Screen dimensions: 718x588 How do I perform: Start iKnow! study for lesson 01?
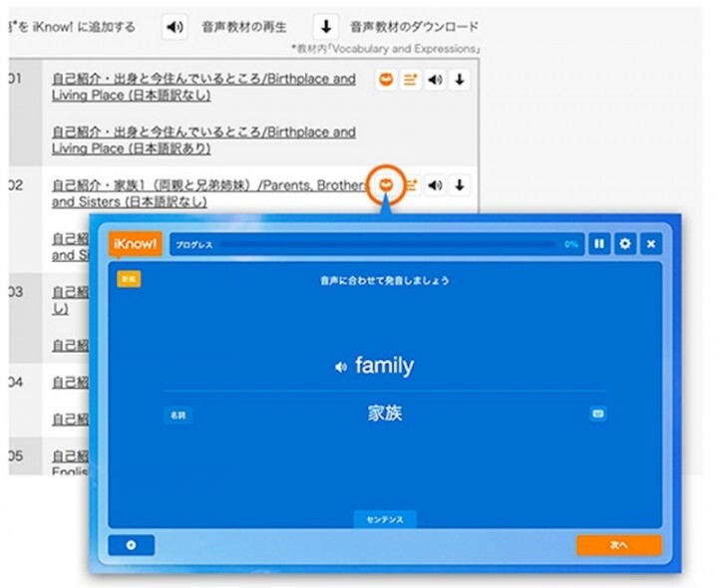(387, 80)
